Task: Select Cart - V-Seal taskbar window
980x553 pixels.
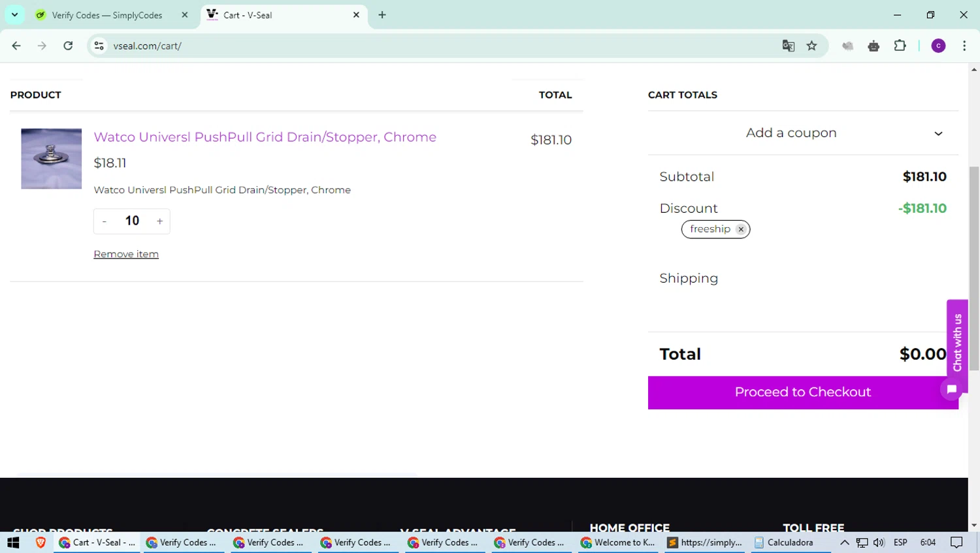Action: coord(97,543)
